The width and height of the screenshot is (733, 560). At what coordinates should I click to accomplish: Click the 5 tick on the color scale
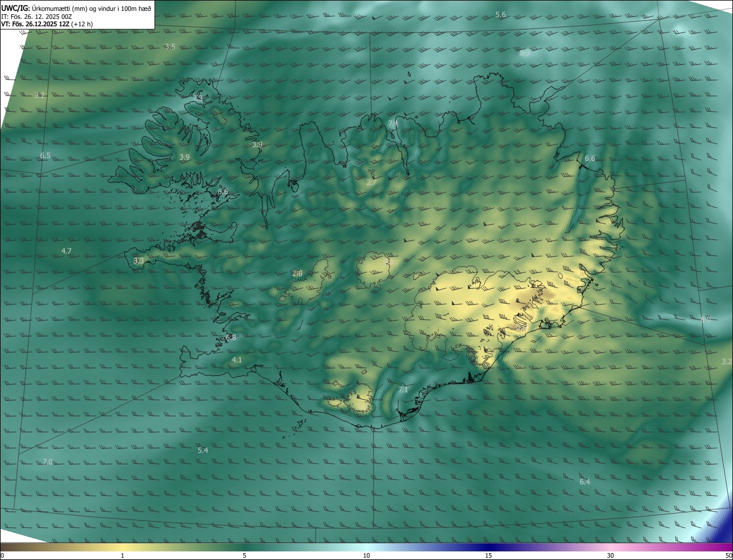click(x=245, y=555)
